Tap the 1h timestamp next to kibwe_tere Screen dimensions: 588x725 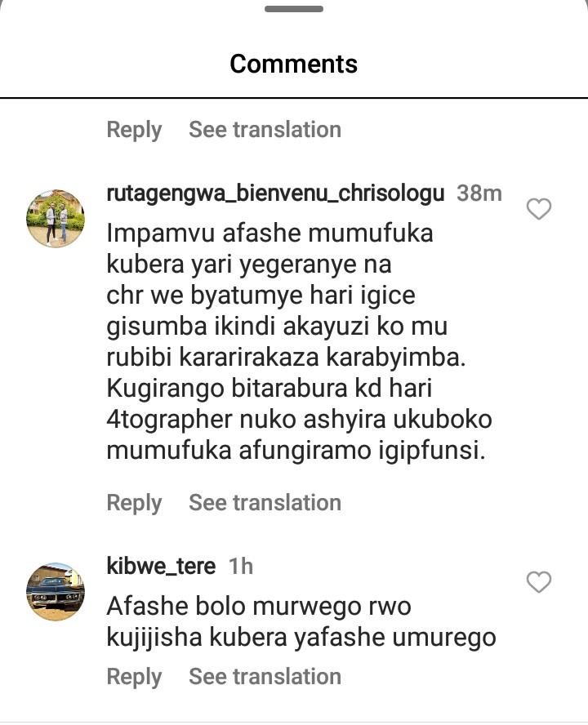241,566
